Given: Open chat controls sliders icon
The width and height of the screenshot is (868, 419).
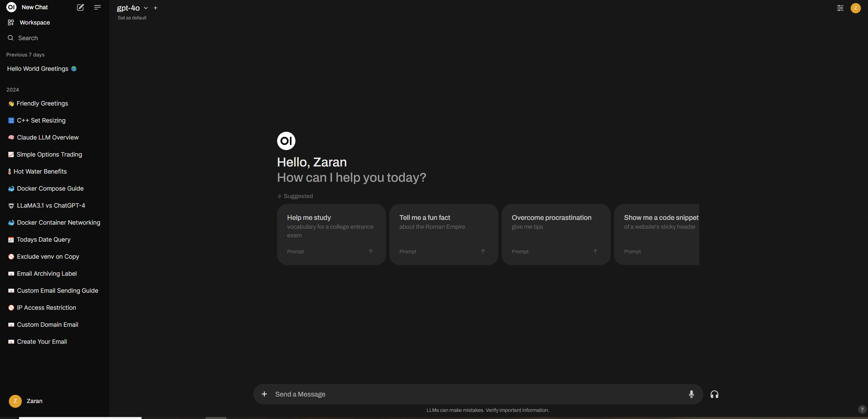Looking at the screenshot, I should click(x=840, y=8).
